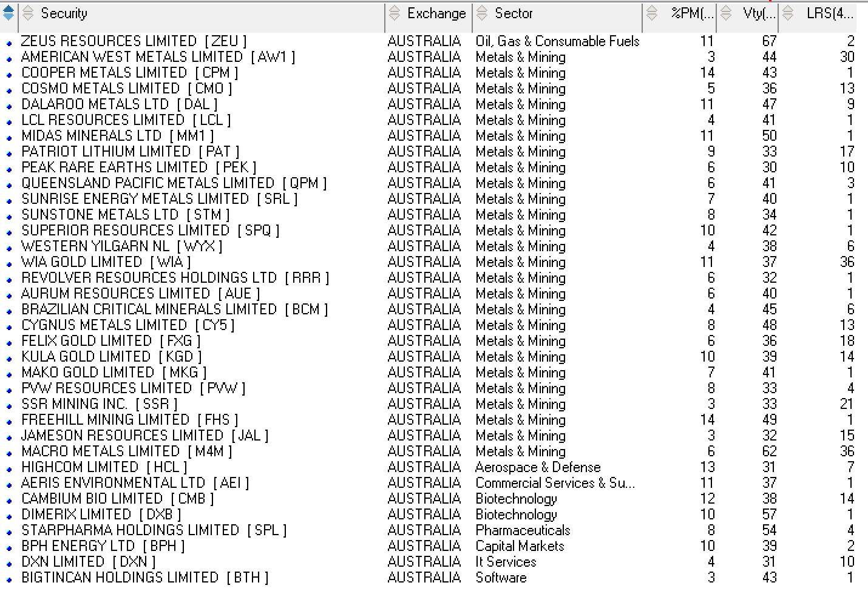The width and height of the screenshot is (868, 591).
Task: Click the Software sector cell
Action: pos(501,578)
